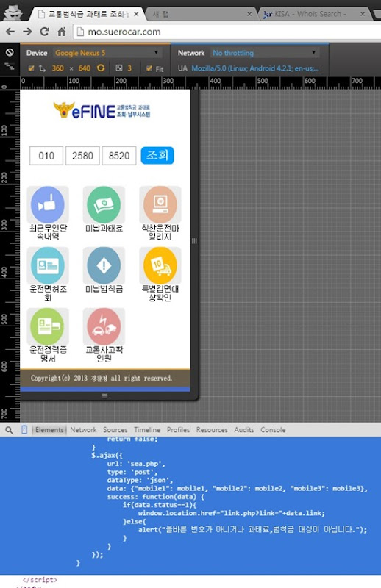Open the DevTools search magnifier icon

[x=9, y=430]
